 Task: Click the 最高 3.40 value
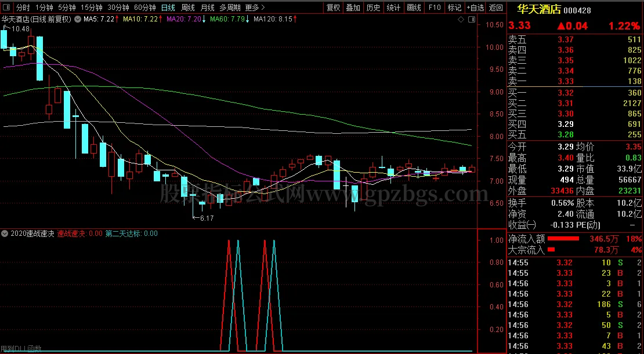tap(565, 158)
